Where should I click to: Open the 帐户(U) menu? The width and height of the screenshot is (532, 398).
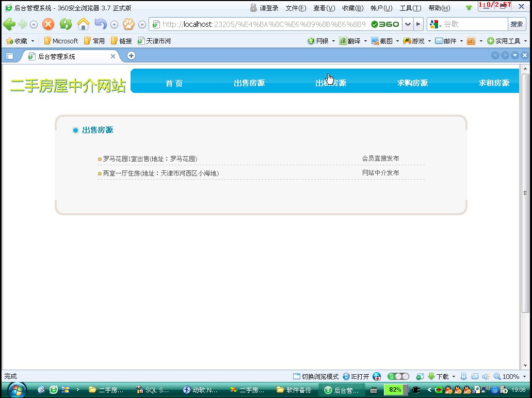coord(382,8)
